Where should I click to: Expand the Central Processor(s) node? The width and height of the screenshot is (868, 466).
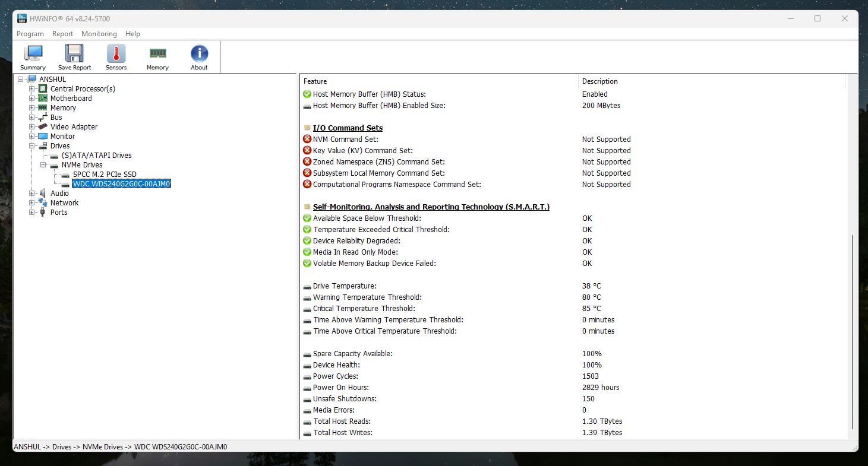coord(32,89)
